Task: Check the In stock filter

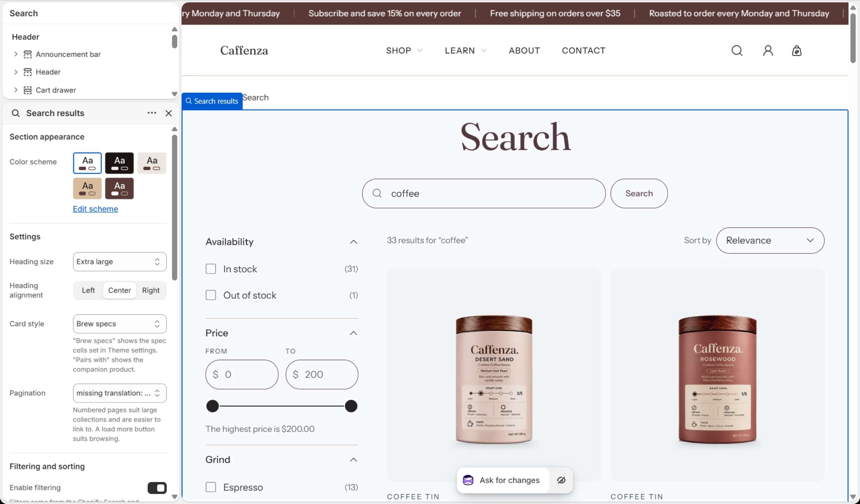Action: pos(211,269)
